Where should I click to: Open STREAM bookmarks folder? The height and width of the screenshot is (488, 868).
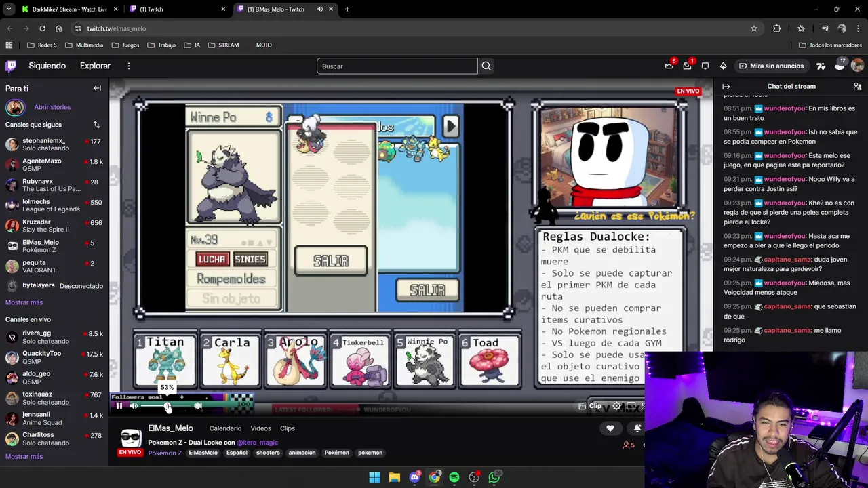[223, 45]
